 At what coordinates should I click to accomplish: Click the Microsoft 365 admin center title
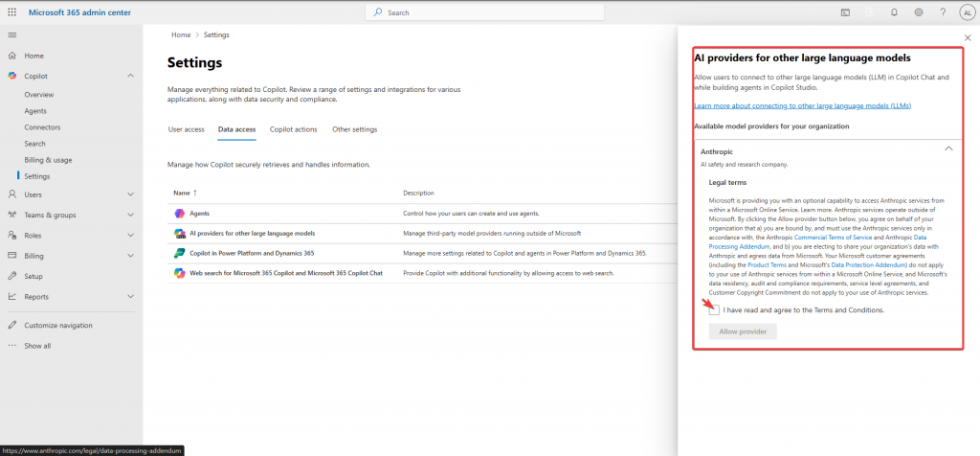[79, 12]
